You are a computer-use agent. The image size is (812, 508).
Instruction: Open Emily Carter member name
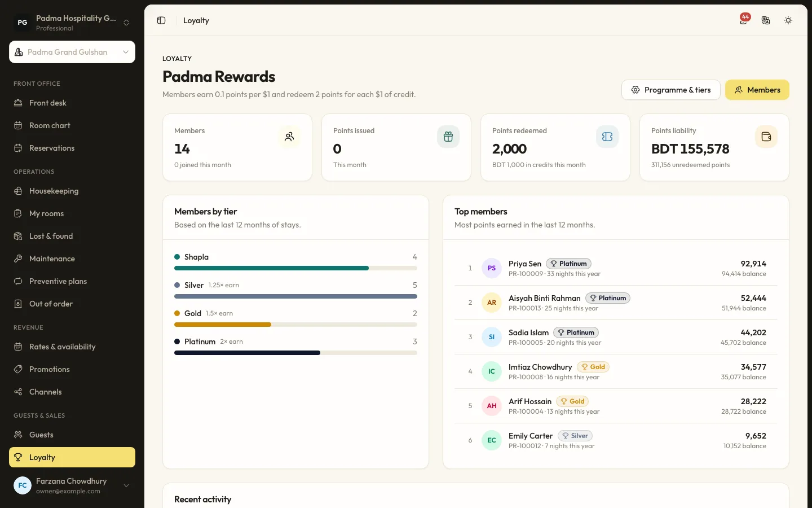pyautogui.click(x=531, y=436)
